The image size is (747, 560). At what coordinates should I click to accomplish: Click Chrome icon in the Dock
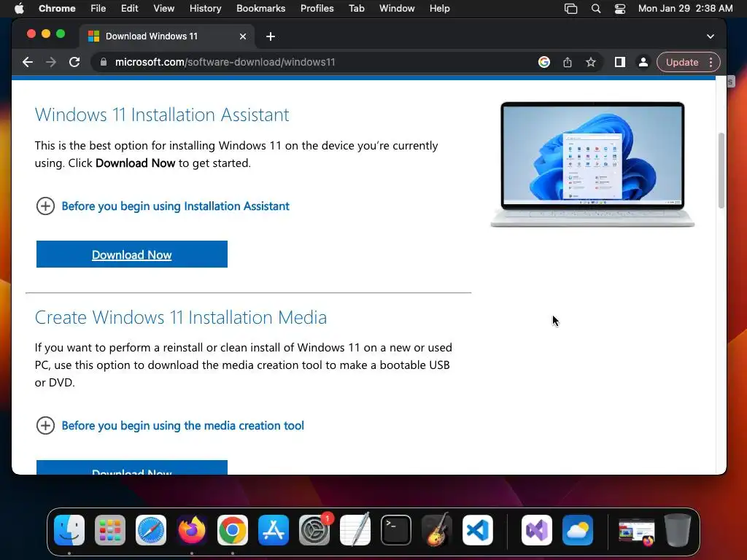click(233, 530)
